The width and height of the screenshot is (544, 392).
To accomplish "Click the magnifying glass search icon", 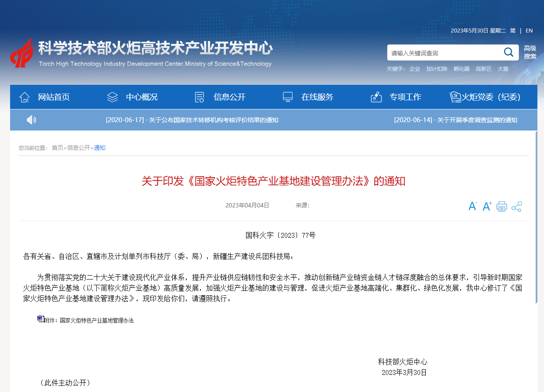I will (x=508, y=52).
